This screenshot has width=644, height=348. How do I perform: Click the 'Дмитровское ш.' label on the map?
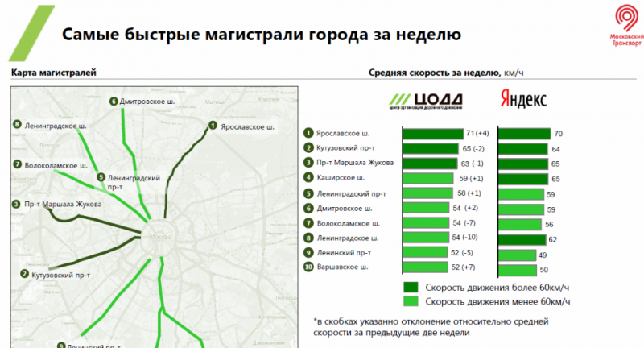[x=147, y=101]
